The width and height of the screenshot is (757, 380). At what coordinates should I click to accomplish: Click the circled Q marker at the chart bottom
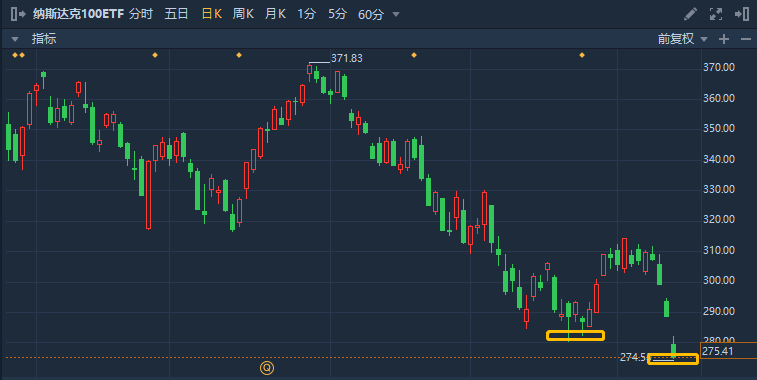[267, 368]
